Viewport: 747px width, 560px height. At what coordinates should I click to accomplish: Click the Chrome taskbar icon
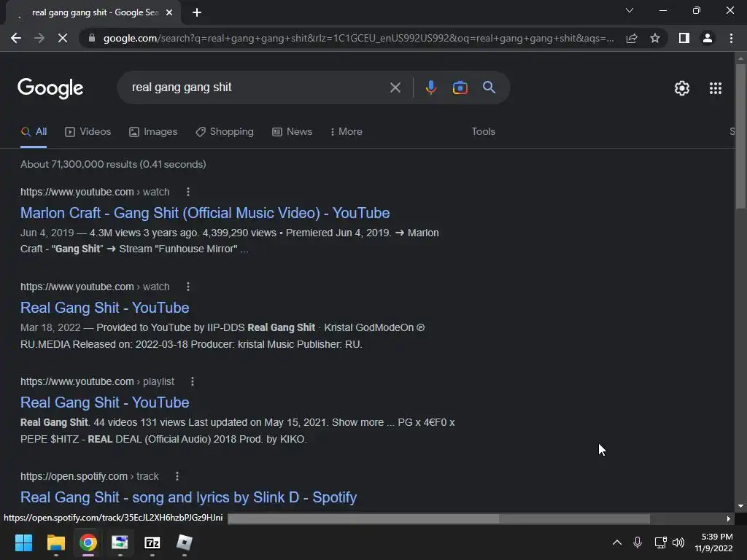[88, 542]
